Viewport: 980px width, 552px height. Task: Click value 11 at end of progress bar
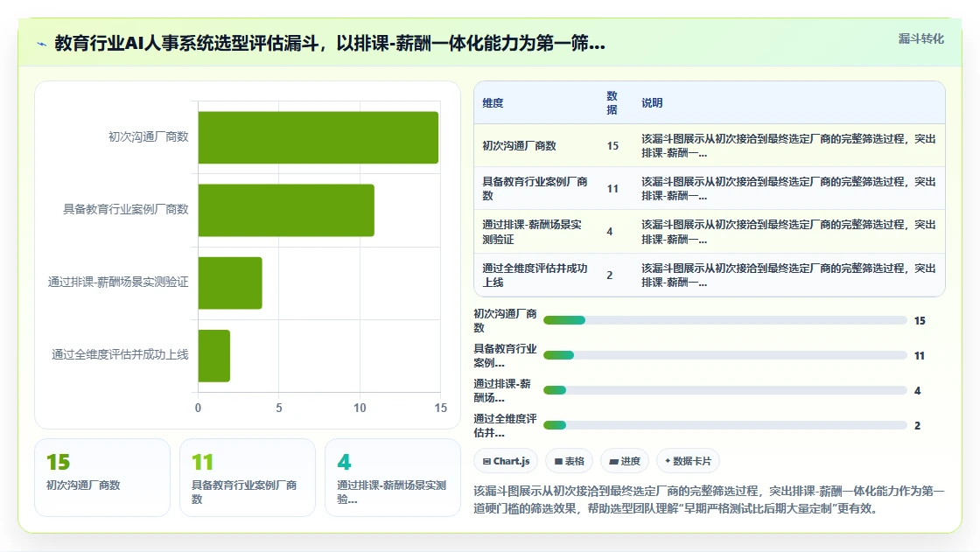click(x=920, y=356)
